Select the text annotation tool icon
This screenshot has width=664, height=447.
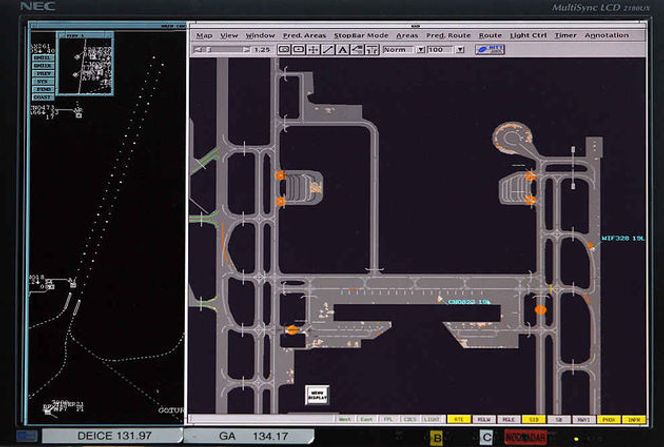[x=343, y=49]
